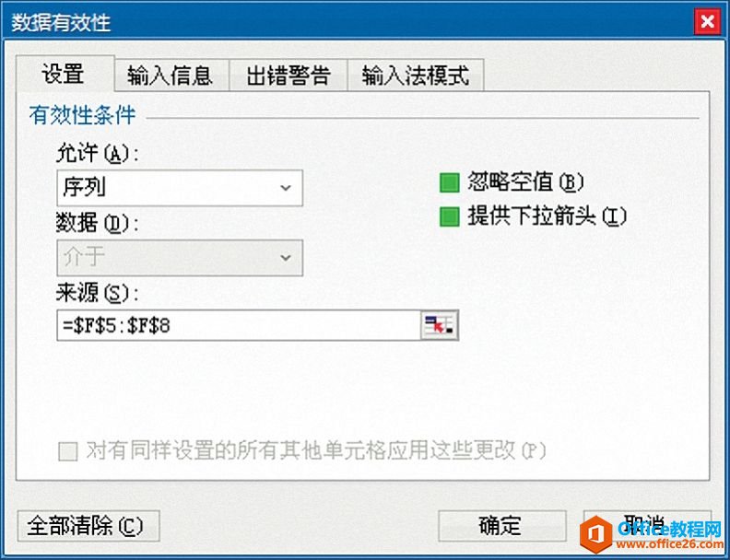Click the 取消 button
The image size is (730, 560).
(x=647, y=526)
